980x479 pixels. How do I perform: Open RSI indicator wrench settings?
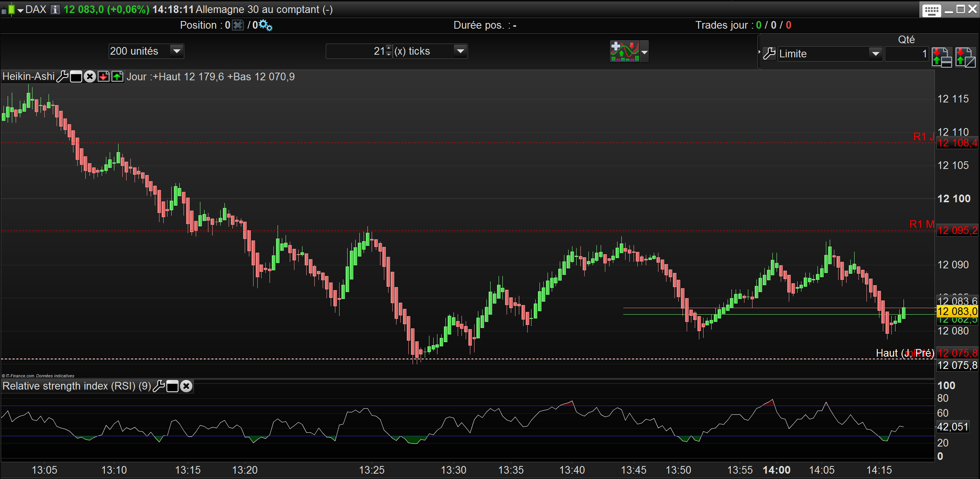click(159, 386)
